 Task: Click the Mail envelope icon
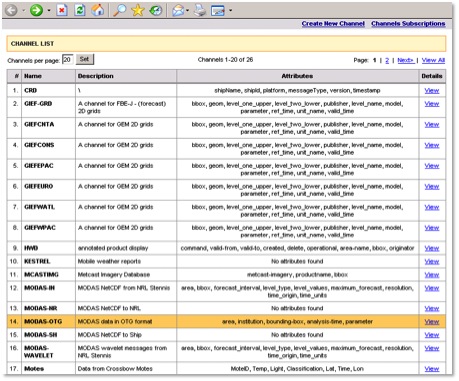click(178, 11)
